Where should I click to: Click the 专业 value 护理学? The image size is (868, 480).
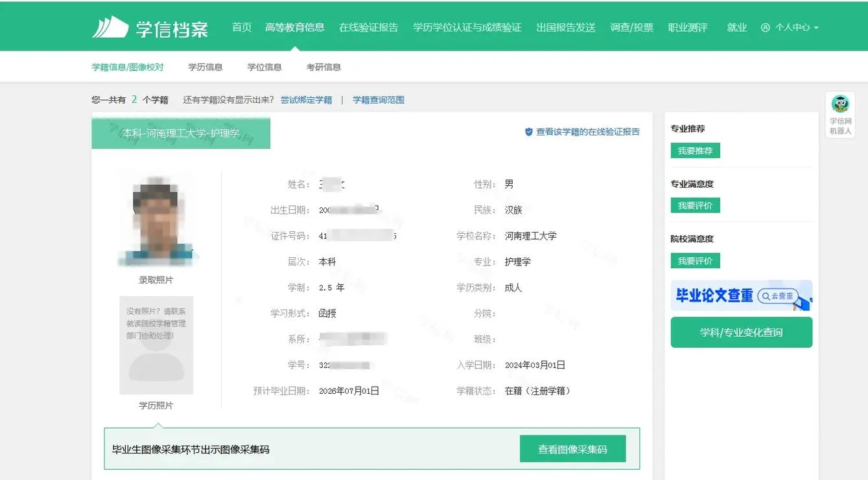pyautogui.click(x=518, y=262)
